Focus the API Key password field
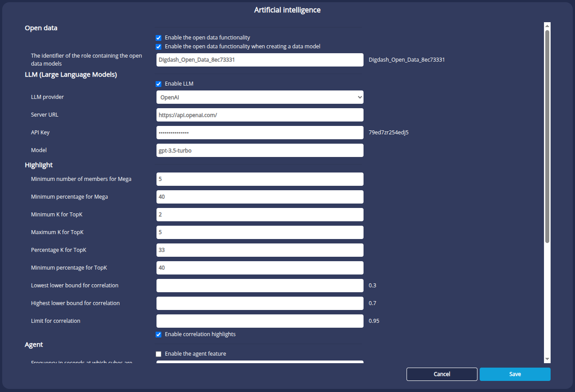This screenshot has height=392, width=575. click(260, 133)
